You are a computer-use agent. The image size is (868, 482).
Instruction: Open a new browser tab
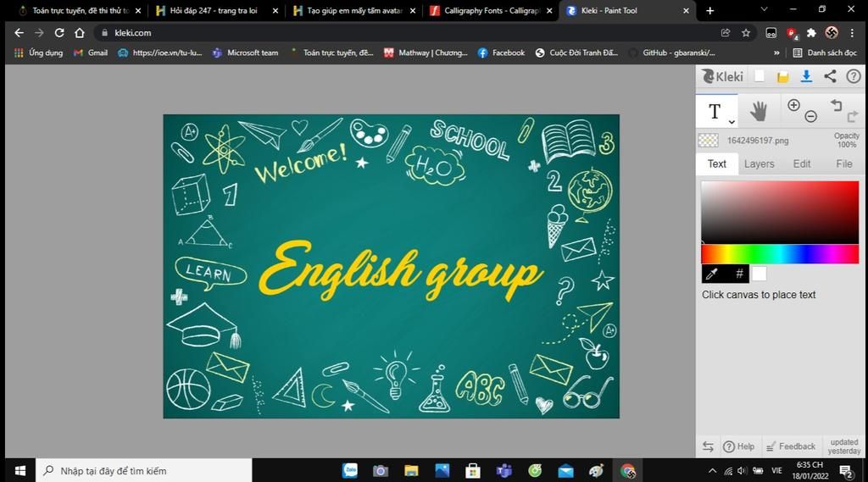tap(709, 10)
